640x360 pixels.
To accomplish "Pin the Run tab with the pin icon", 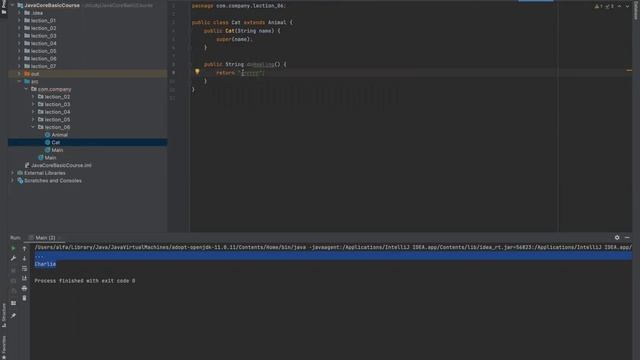I will (13, 316).
